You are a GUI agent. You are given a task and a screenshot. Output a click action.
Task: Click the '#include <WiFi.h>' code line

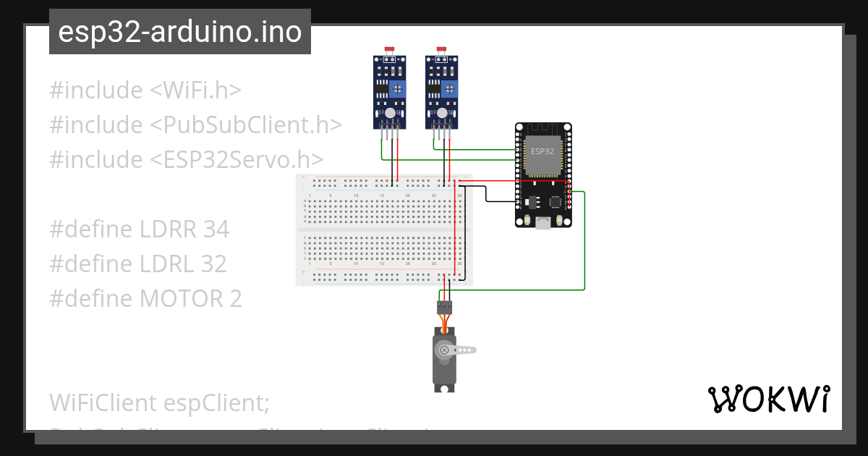[x=145, y=90]
